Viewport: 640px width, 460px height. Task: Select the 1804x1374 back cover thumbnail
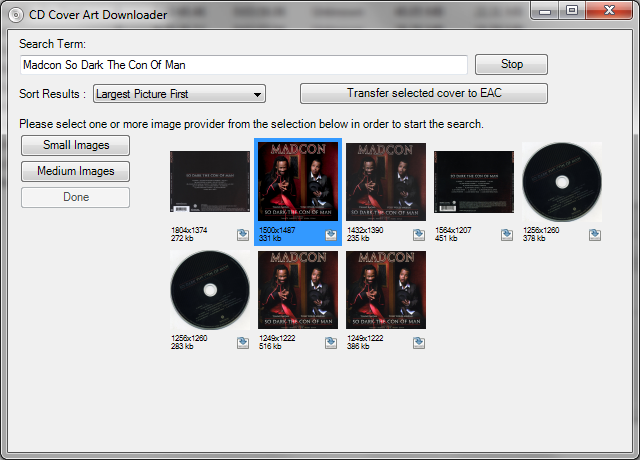[x=210, y=182]
